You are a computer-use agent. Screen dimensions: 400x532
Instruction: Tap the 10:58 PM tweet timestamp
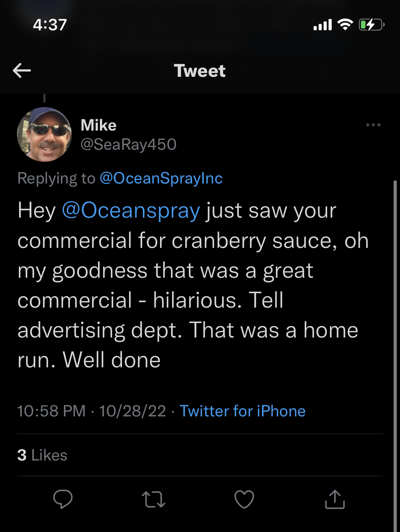(51, 411)
